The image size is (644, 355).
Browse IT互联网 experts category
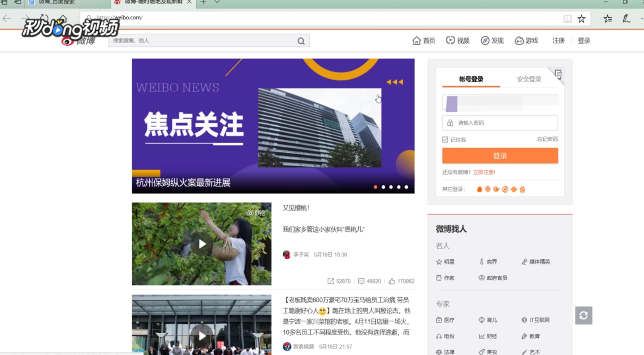click(536, 320)
